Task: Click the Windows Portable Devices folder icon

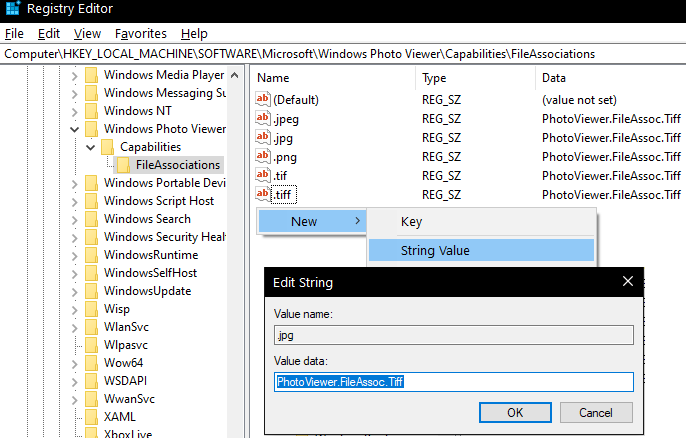Action: [91, 182]
